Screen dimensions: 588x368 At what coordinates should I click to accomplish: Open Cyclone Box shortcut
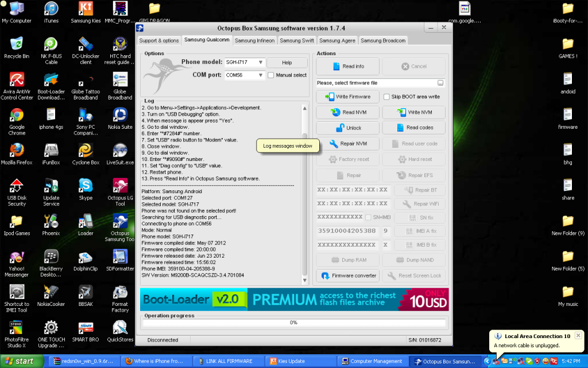(86, 154)
